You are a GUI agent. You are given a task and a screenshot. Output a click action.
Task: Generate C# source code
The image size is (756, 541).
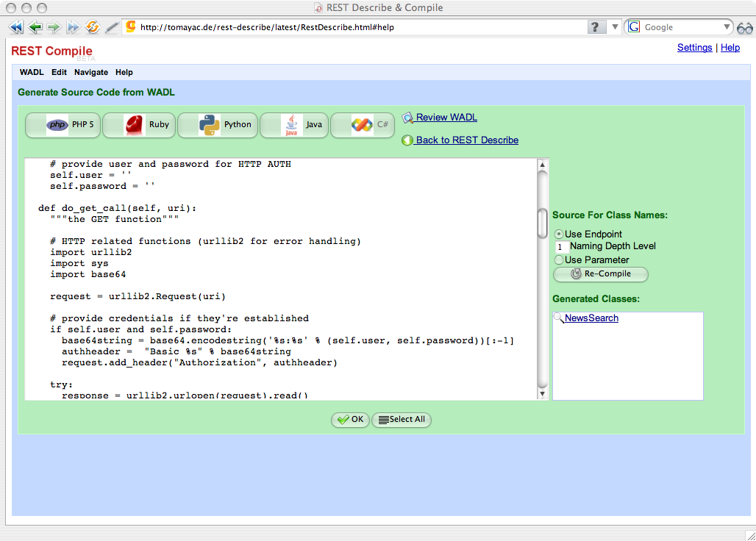pos(363,125)
